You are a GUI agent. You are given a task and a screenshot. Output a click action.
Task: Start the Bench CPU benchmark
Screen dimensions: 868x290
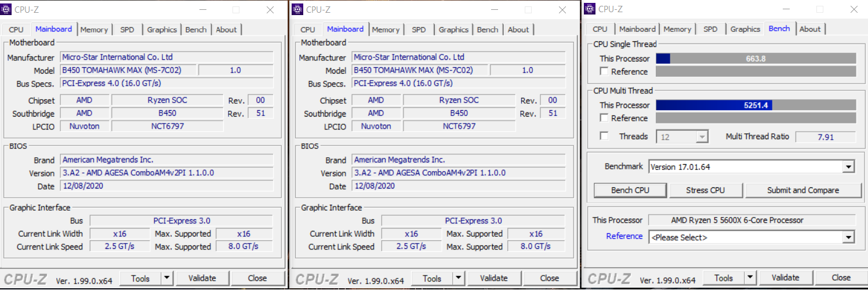630,190
